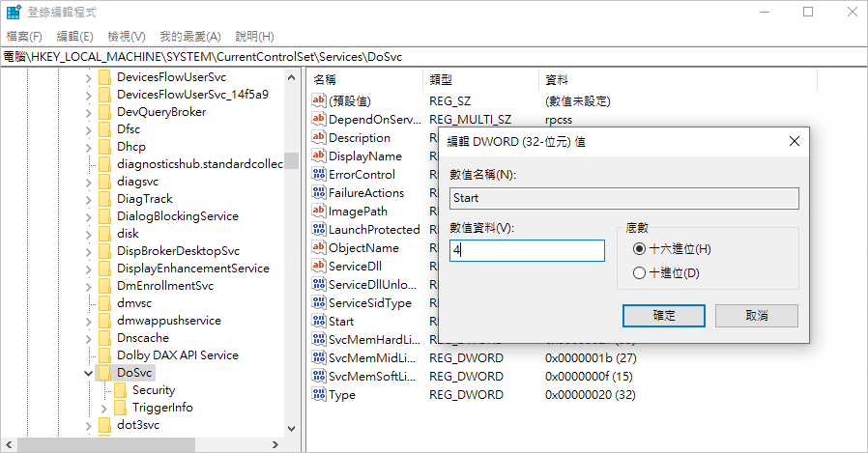
Task: Collapse the DoSvc tree node
Action: coord(89,374)
